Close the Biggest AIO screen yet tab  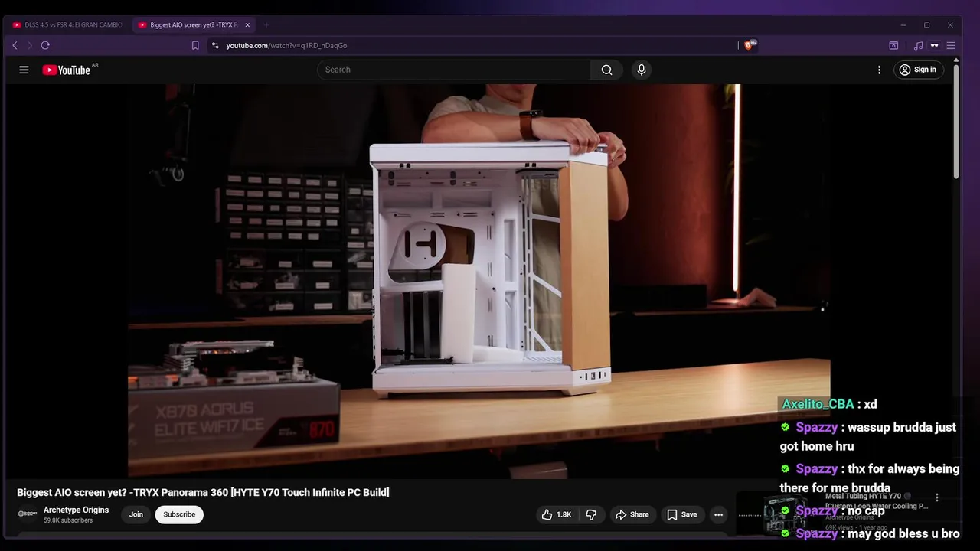[x=247, y=25]
